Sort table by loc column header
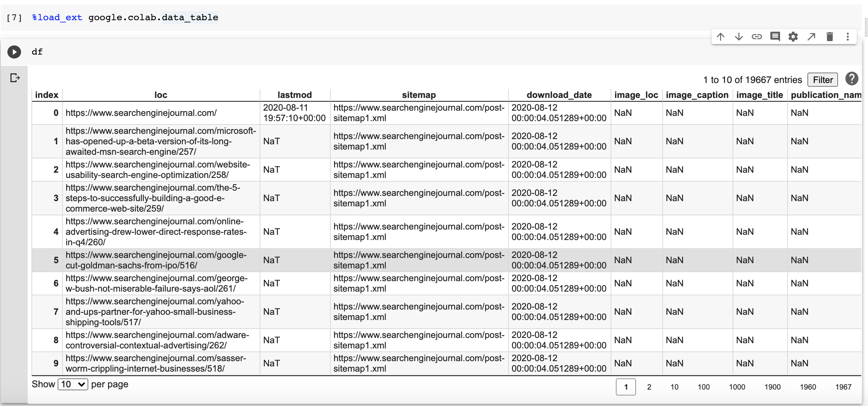Viewport: 868px width, 406px height. (x=161, y=95)
